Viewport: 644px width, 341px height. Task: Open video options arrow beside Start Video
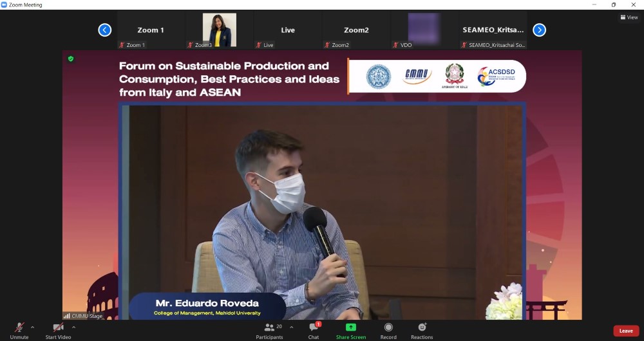(x=73, y=327)
